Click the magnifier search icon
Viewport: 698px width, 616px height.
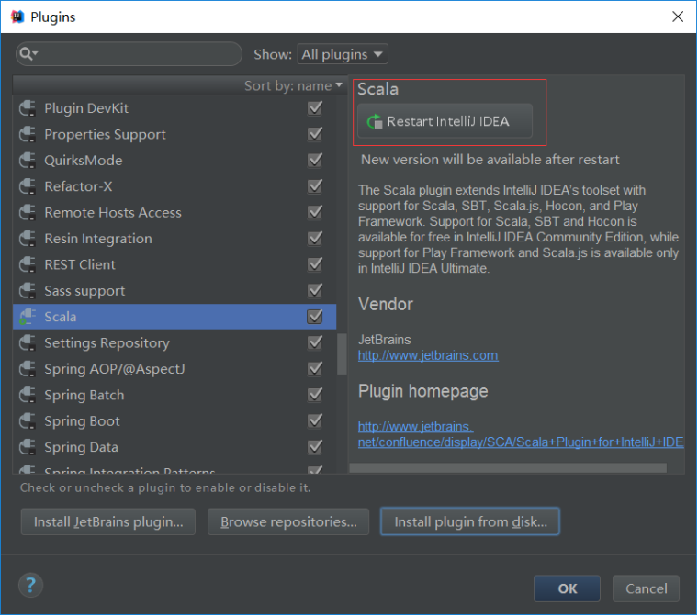click(27, 54)
